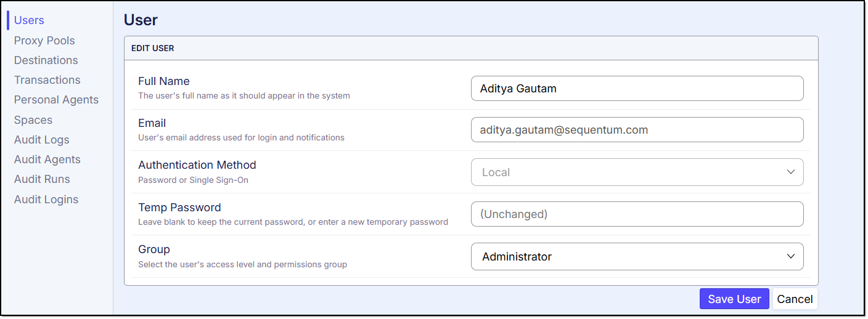Open Audit Logins in sidebar
The width and height of the screenshot is (868, 319).
pos(46,200)
